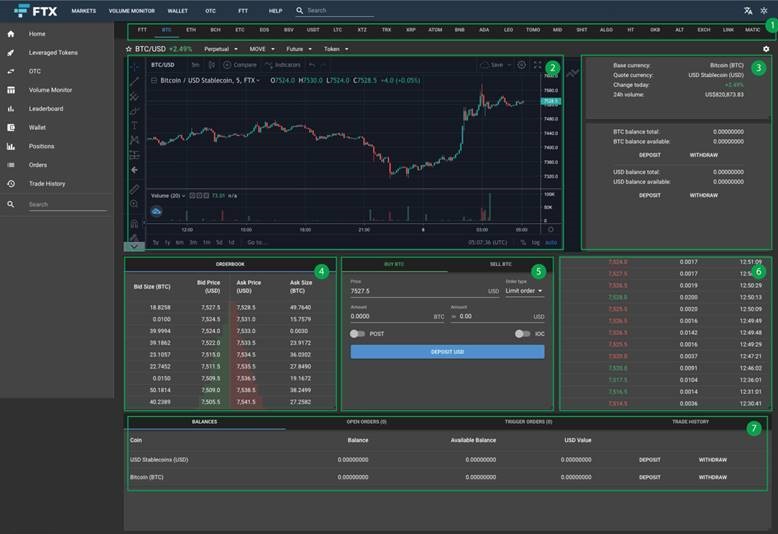Select the crosshair cursor tool
This screenshot has height=534, width=778.
(x=134, y=67)
